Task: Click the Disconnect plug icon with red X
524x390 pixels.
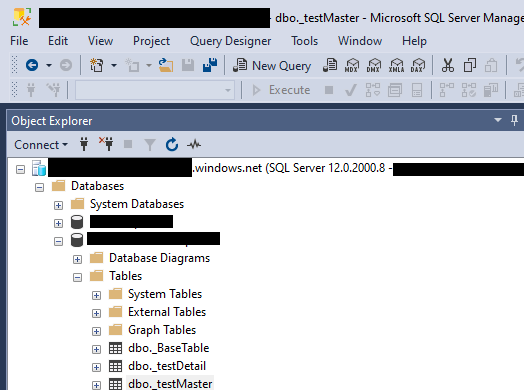Action: [106, 144]
